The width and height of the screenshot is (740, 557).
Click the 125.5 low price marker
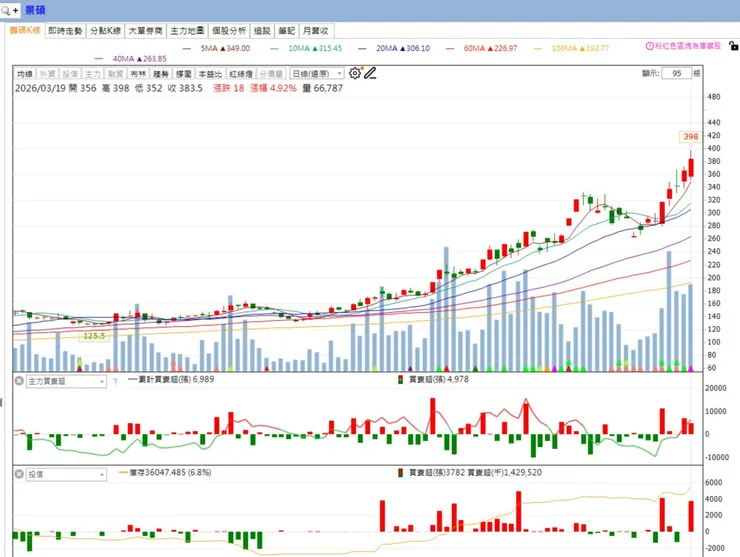pyautogui.click(x=94, y=336)
